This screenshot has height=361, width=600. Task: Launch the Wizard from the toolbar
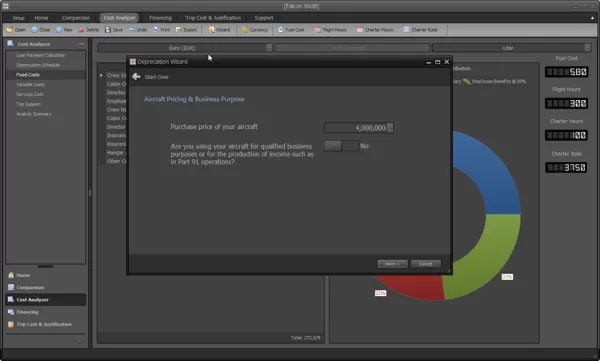219,30
